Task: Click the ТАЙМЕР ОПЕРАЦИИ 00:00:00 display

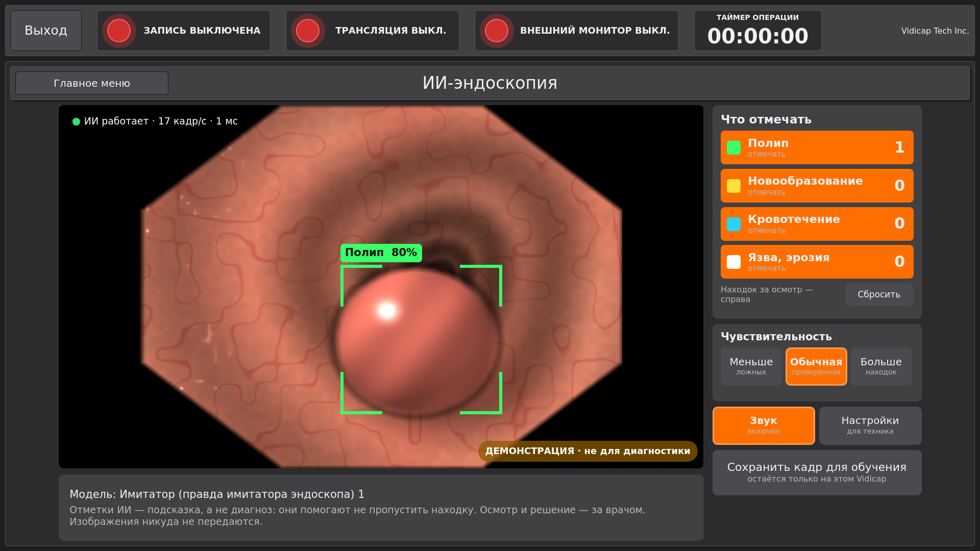Action: coord(757,31)
